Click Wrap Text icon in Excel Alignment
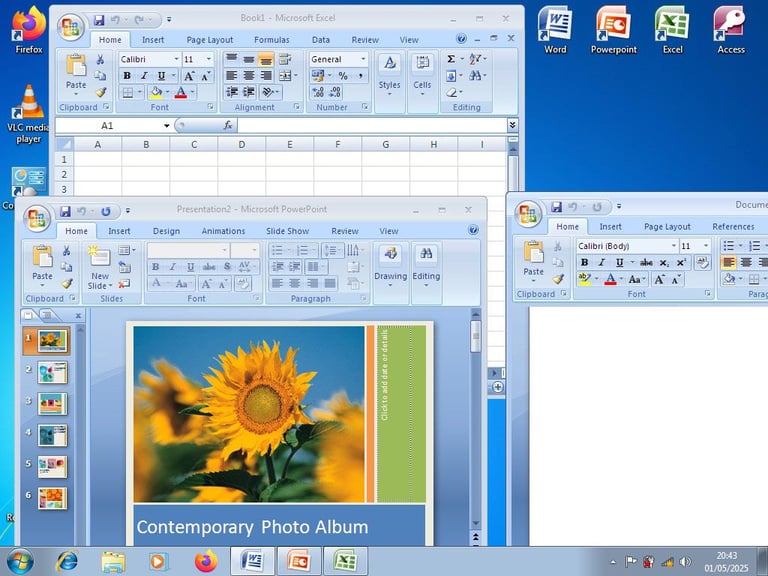The height and width of the screenshot is (576, 768). (285, 59)
